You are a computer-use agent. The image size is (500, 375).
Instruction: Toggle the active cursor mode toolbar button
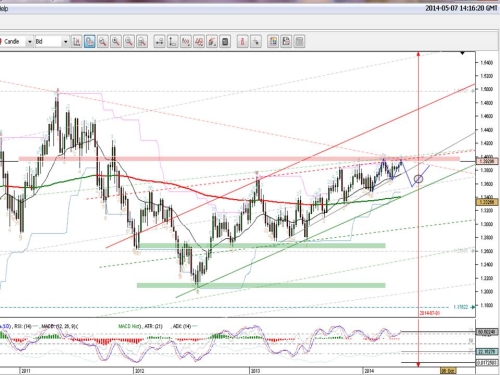click(x=89, y=42)
